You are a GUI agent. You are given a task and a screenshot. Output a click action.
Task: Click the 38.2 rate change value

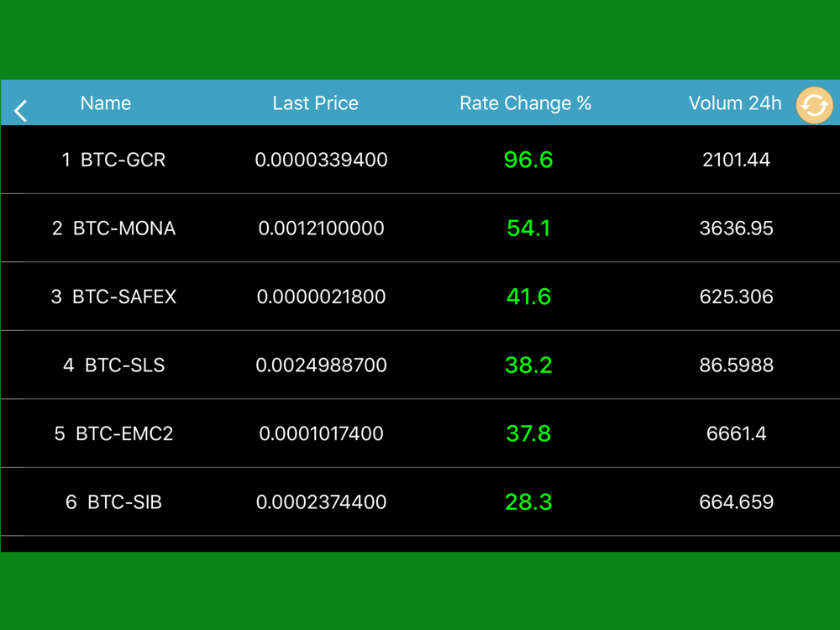click(528, 365)
